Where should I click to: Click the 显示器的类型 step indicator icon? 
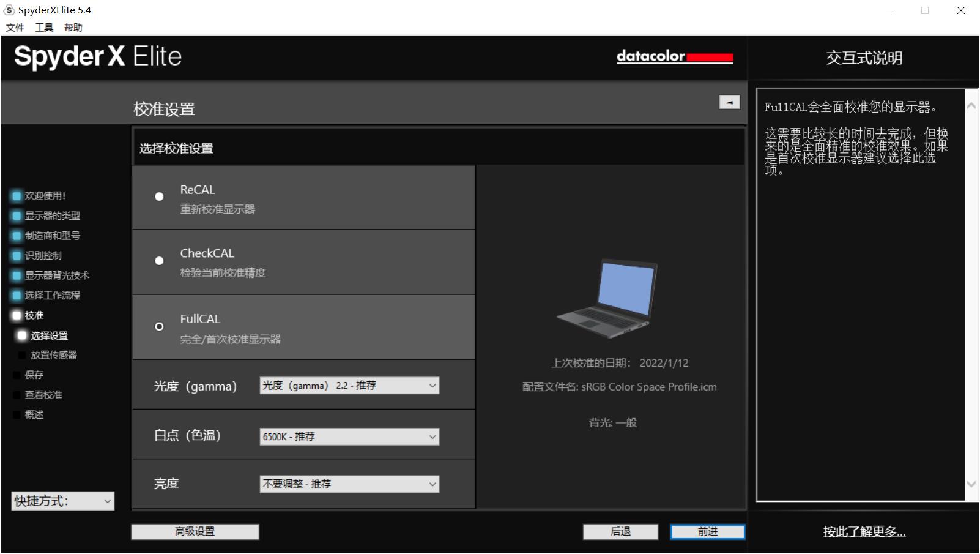17,216
